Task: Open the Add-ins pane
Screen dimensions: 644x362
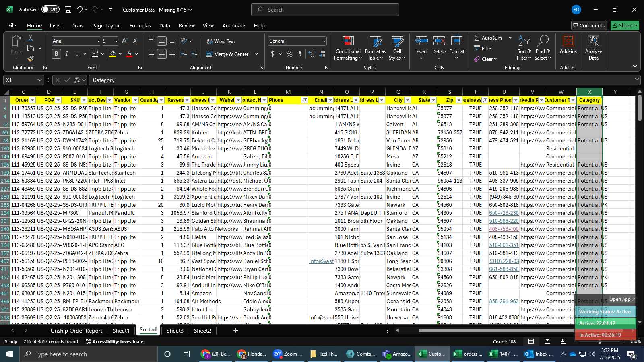Action: coord(568,45)
